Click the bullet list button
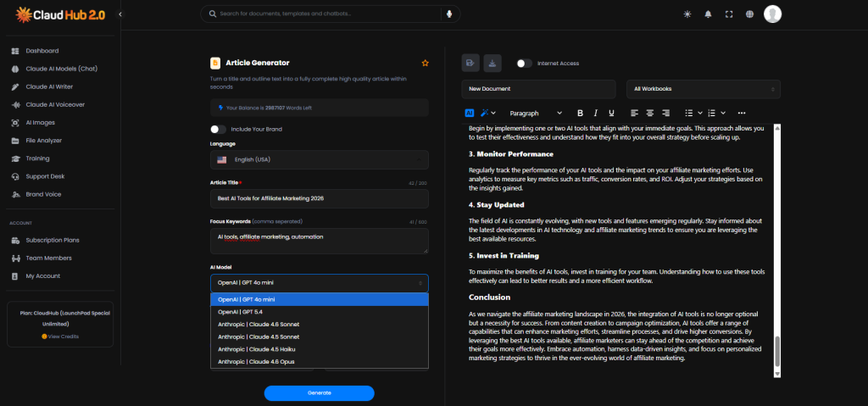The width and height of the screenshot is (868, 406). (688, 113)
